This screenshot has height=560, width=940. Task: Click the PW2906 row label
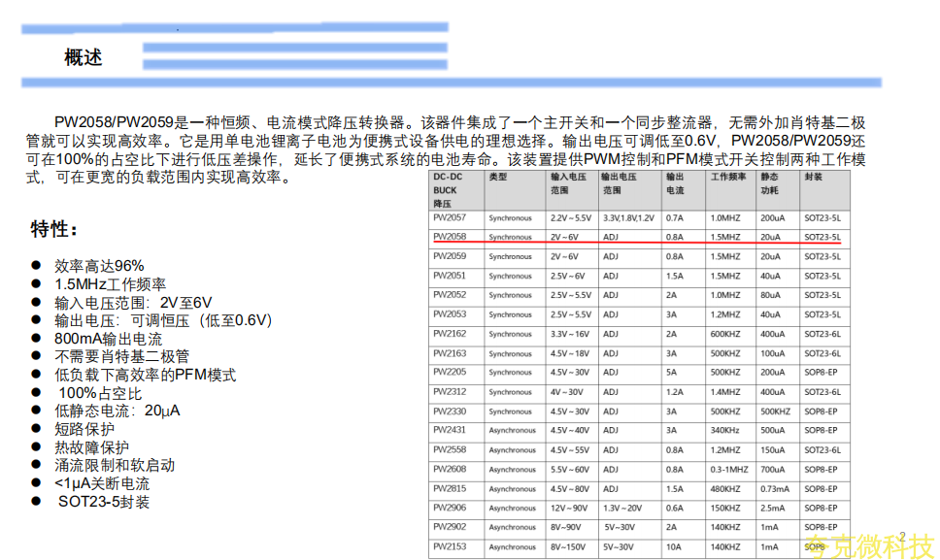point(450,509)
